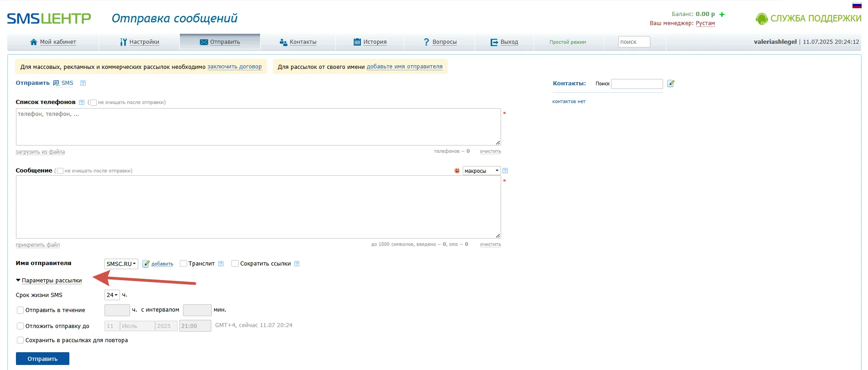The height and width of the screenshot is (370, 868).
Task: Click 'контактов нет' text
Action: 569,102
